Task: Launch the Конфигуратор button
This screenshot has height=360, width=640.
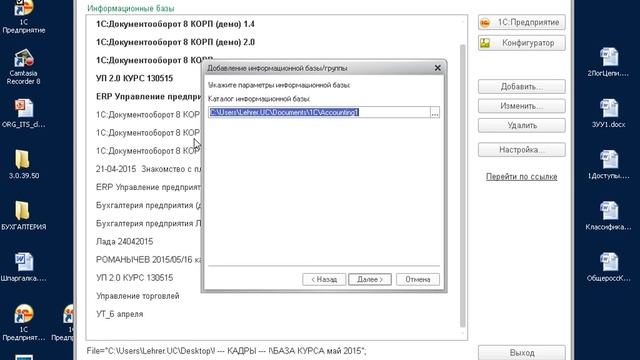Action: point(522,43)
